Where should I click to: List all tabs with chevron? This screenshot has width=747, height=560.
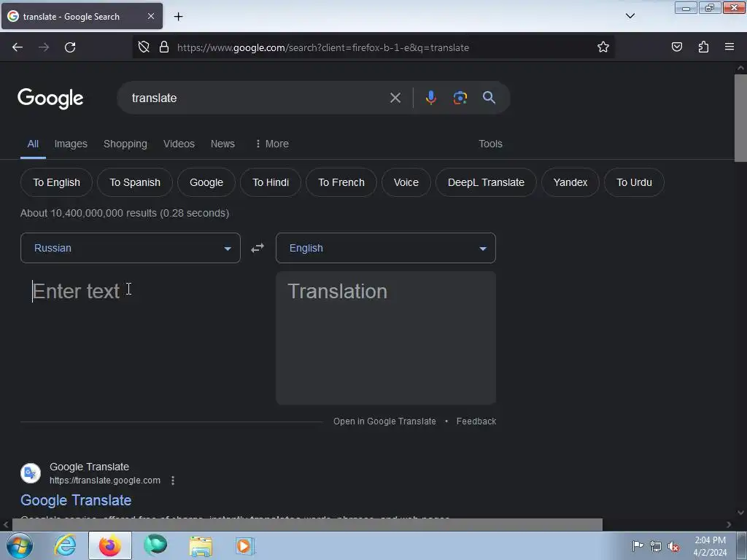click(x=630, y=16)
